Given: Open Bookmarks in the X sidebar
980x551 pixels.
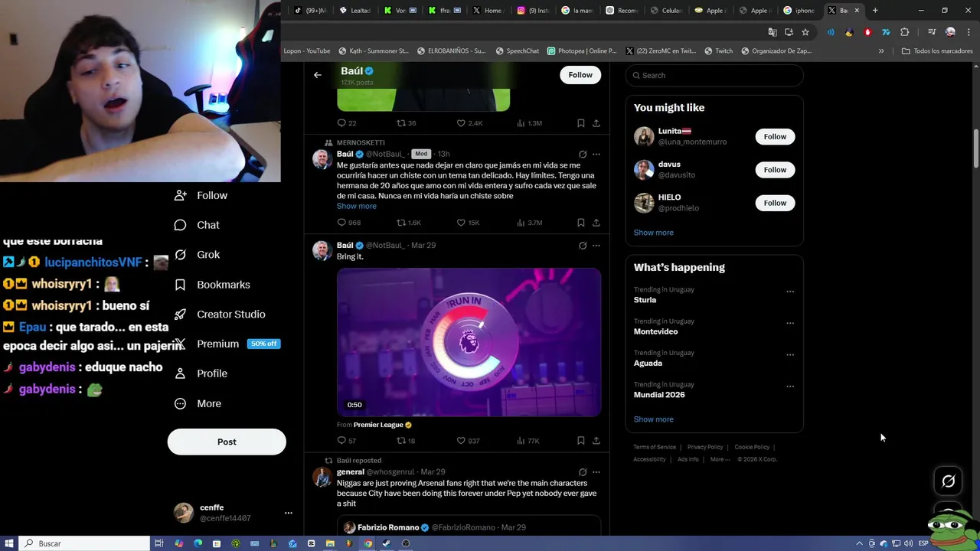Looking at the screenshot, I should pos(212,285).
